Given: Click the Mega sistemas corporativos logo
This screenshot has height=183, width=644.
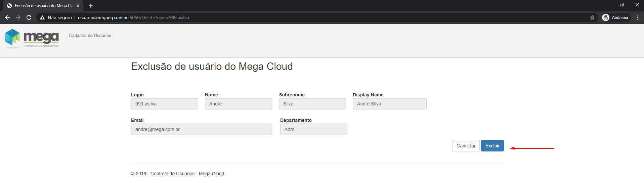Looking at the screenshot, I should pyautogui.click(x=32, y=38).
